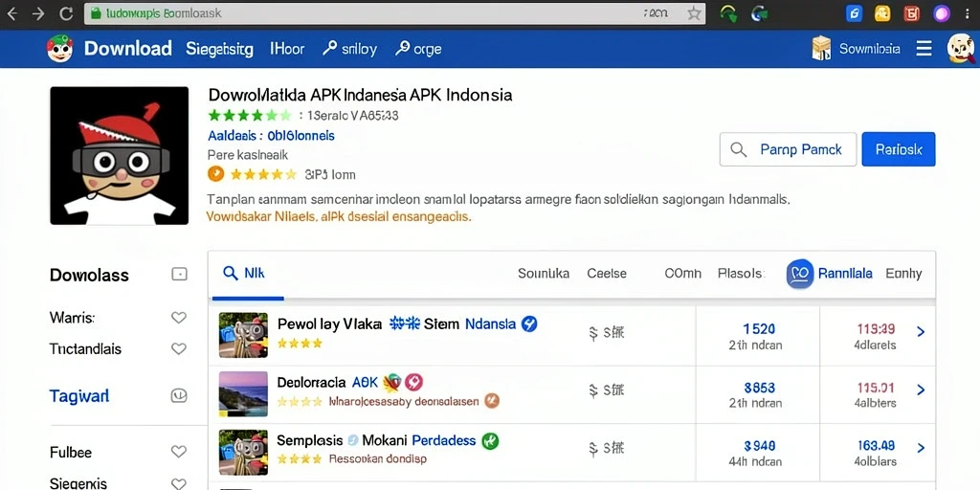Screen dimensions: 980x490
Task: Open the blue square browser extension icon
Action: click(x=854, y=13)
